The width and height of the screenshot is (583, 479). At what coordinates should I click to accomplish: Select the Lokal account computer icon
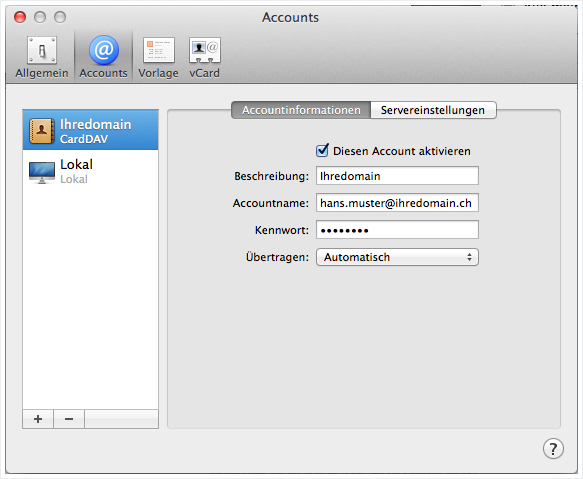coord(42,172)
